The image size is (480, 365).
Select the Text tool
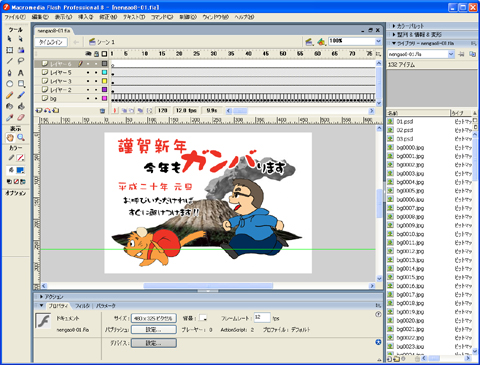21,72
